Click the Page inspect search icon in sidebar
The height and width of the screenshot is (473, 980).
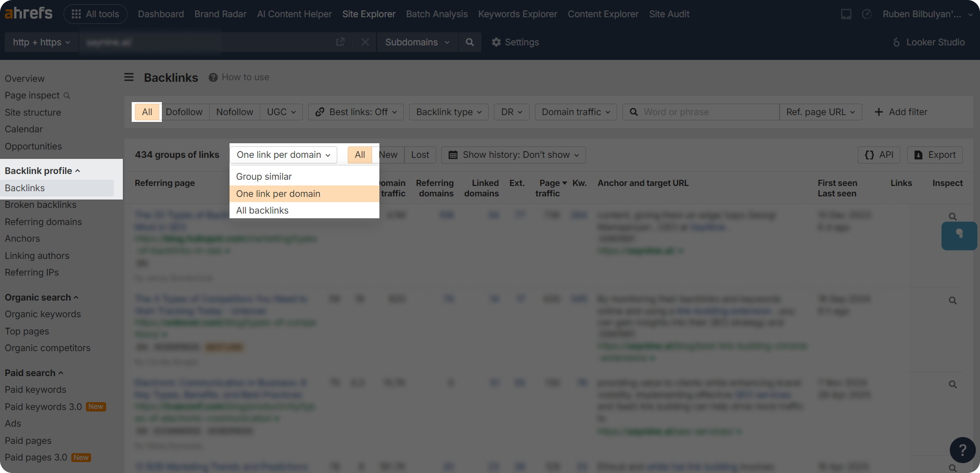67,95
